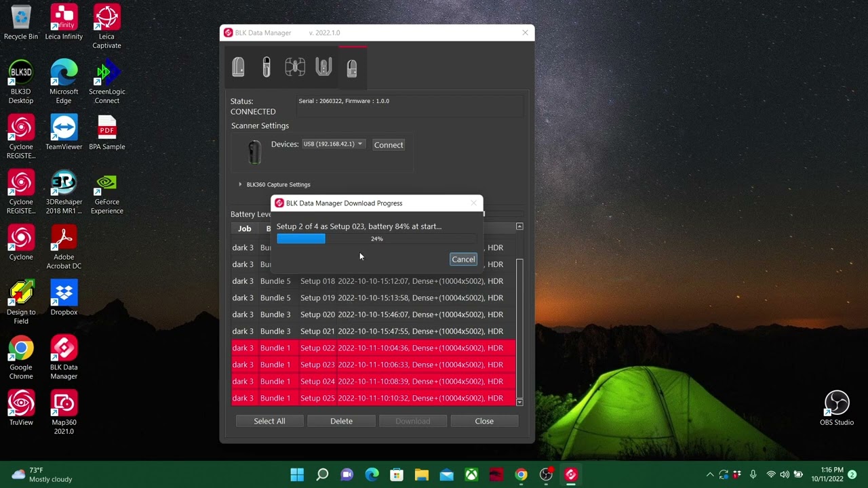
Task: Select the highlighted Setup 024 row
Action: pyautogui.click(x=373, y=381)
